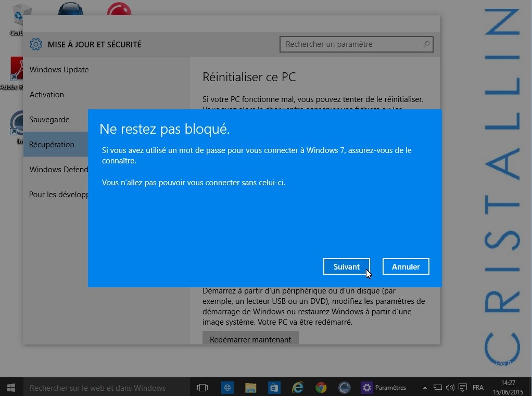Open the dark sphere app on the taskbar
Screen dimensions: 532x396
345,388
